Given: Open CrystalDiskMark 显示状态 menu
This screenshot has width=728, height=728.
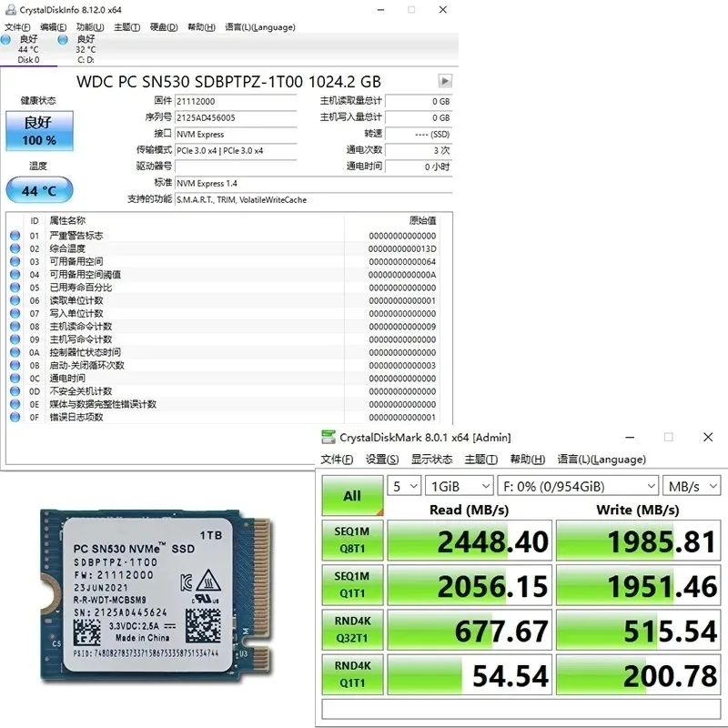Looking at the screenshot, I should [x=431, y=460].
